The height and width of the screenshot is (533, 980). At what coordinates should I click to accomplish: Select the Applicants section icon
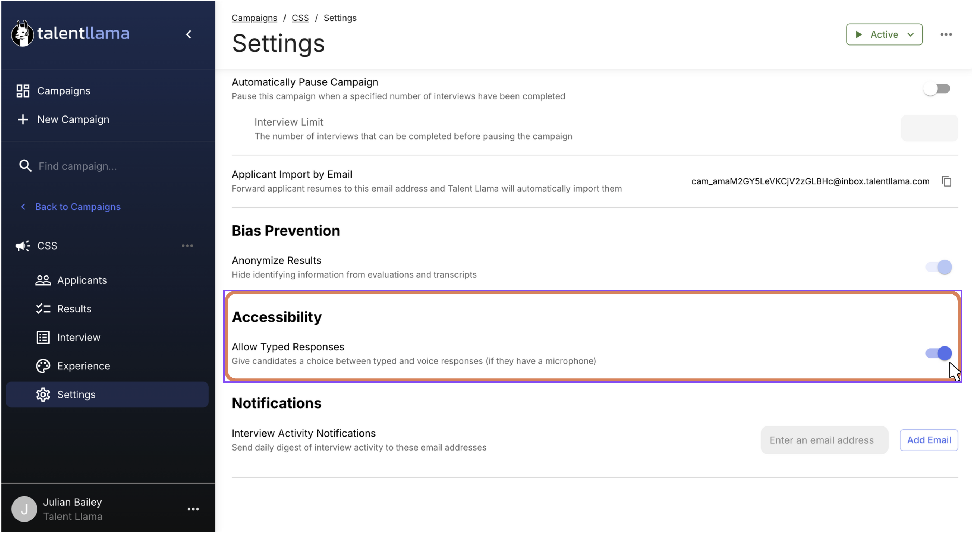coord(43,280)
